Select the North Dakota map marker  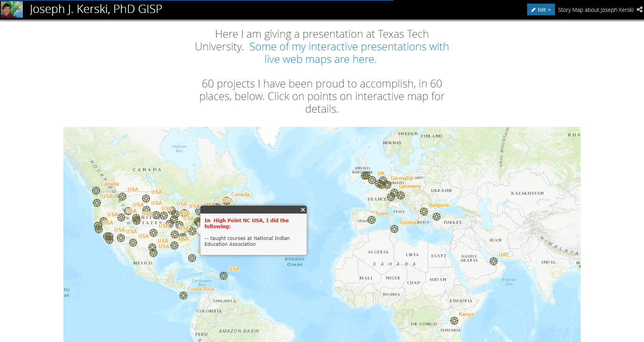(146, 199)
